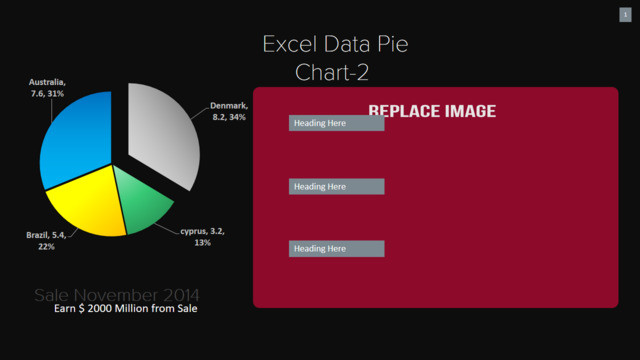Click the cyprus label leader line
This screenshot has height=360, width=640.
pos(167,229)
